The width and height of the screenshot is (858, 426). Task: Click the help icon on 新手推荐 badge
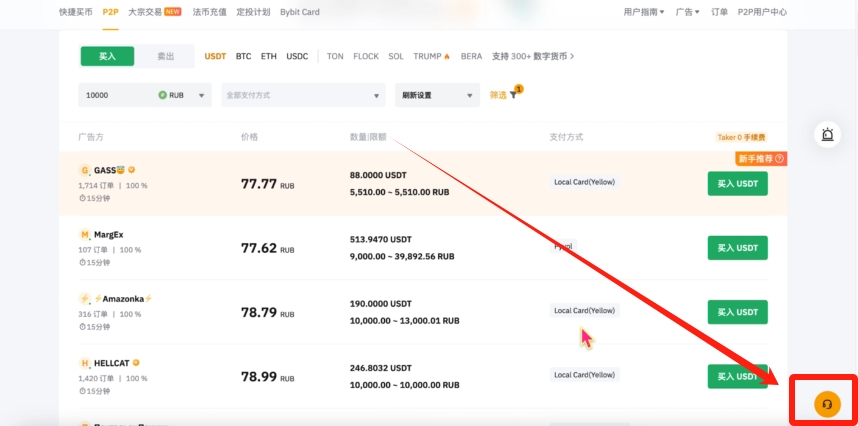pyautogui.click(x=779, y=159)
